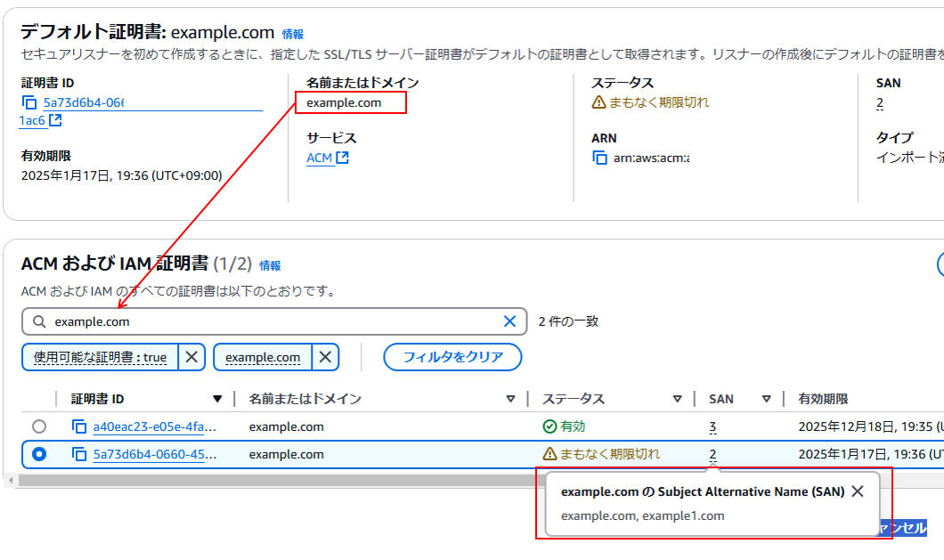Viewport: 944px width, 560px height.
Task: Remove the 使用可能な証明書 : true filter
Action: point(191,357)
